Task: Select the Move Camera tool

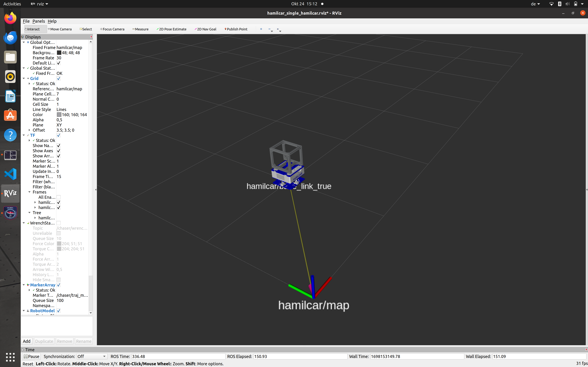Action: point(60,29)
